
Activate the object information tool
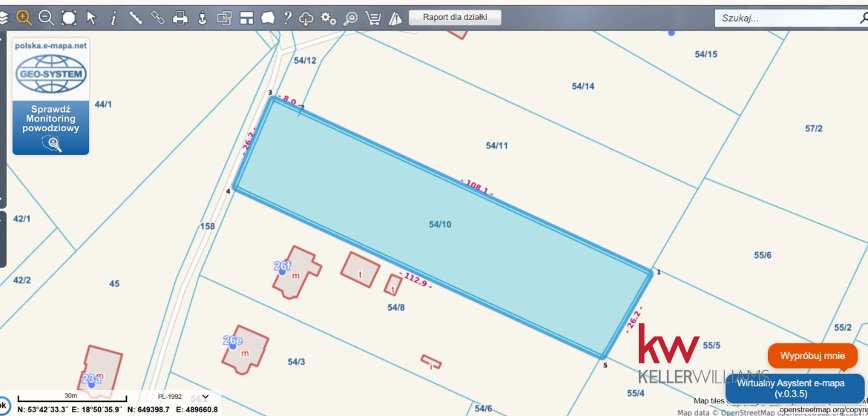pyautogui.click(x=114, y=18)
